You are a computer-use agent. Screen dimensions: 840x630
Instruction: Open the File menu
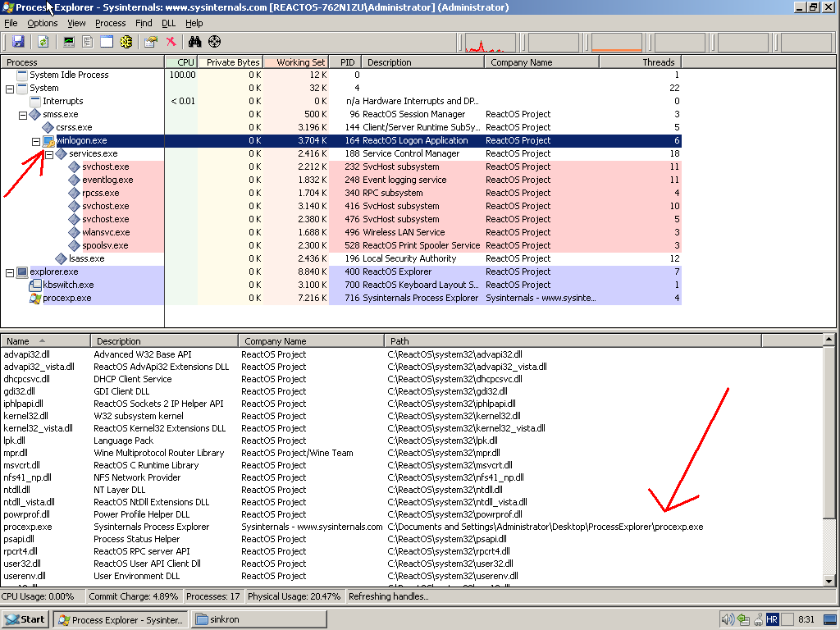click(11, 23)
